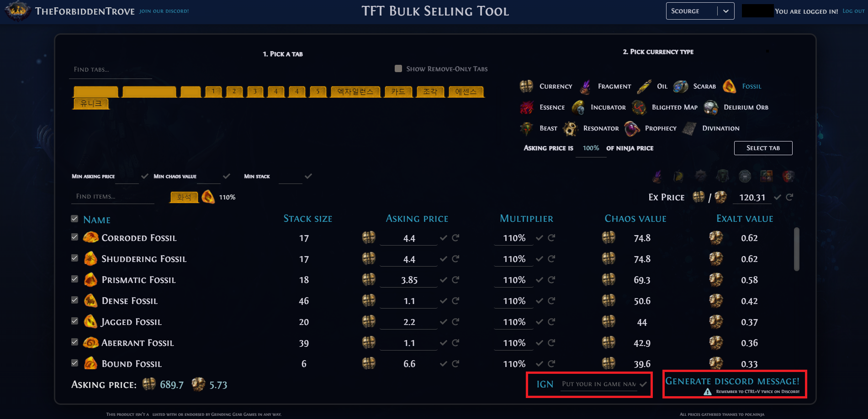Uncheck Shuddering Fossil row
Viewport: 868px width, 419px height.
[74, 258]
